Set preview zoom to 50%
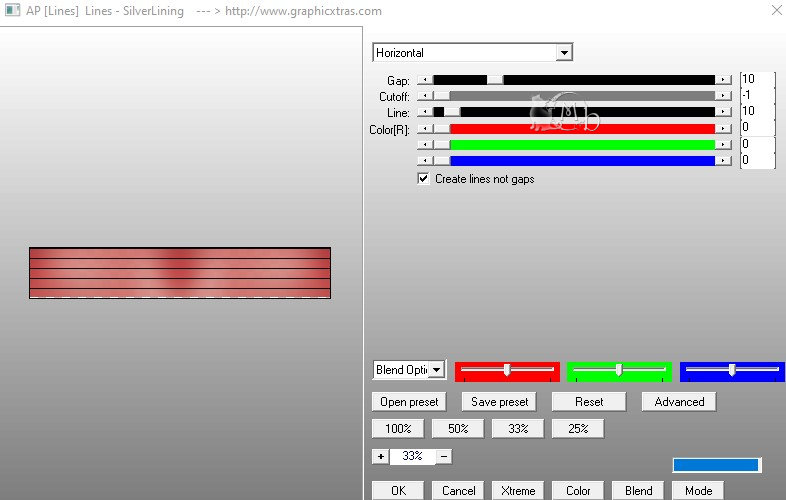The height and width of the screenshot is (500, 786). 458,429
